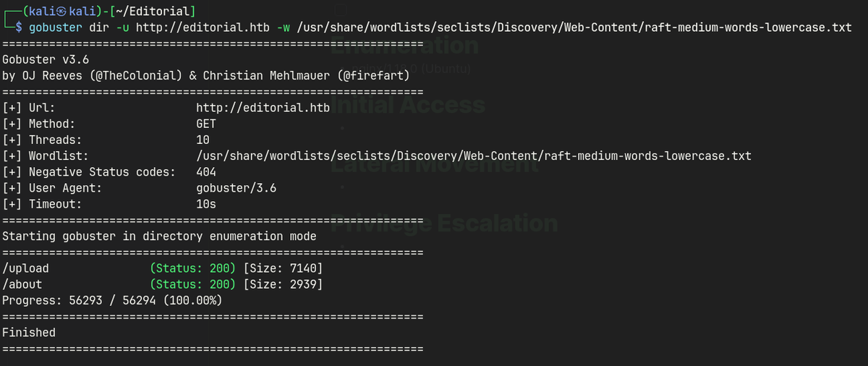Click Size: 2939 of the /about result
Image resolution: width=868 pixels, height=366 pixels.
pyautogui.click(x=283, y=284)
